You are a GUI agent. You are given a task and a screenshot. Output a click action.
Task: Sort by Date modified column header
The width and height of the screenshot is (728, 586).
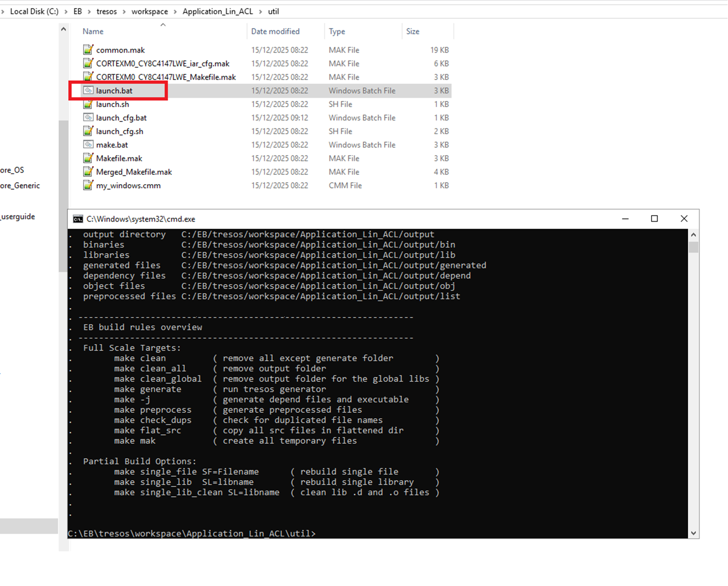(x=275, y=31)
